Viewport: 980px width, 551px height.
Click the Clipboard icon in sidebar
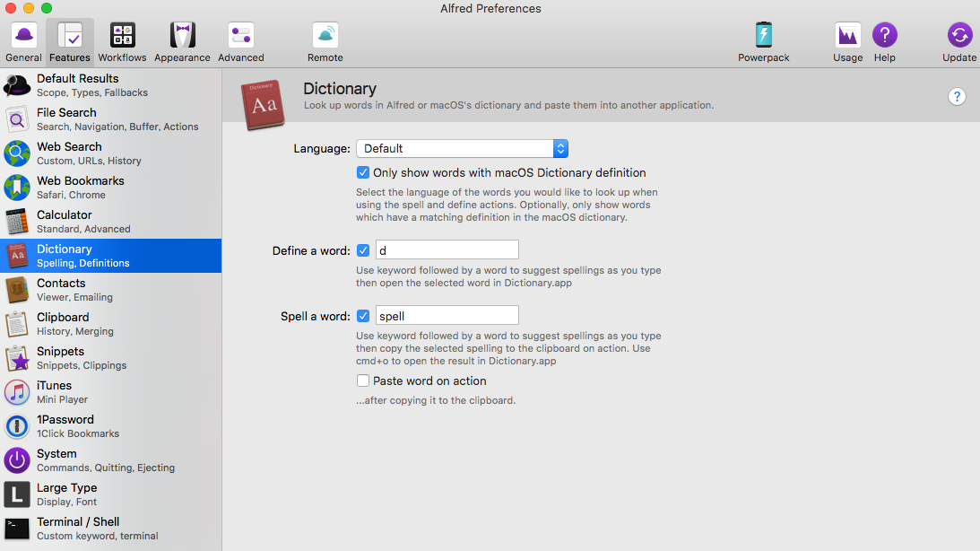point(17,323)
